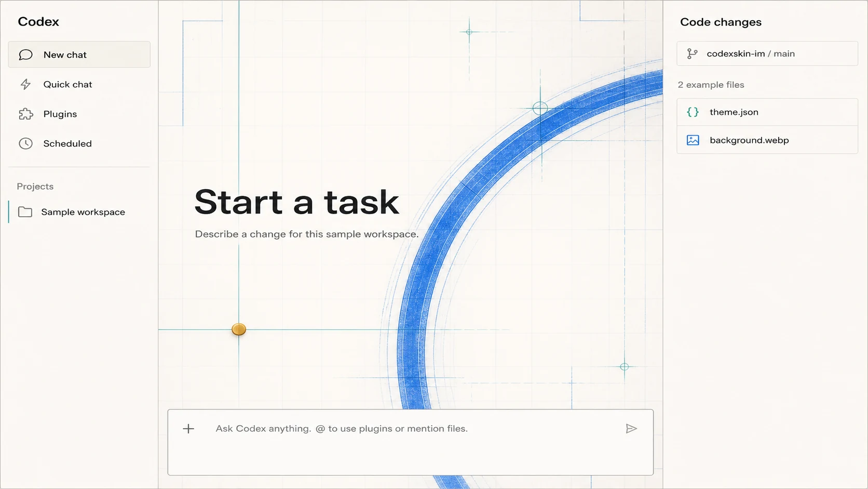The width and height of the screenshot is (868, 489).
Task: Click the New chat speech bubble icon
Action: pyautogui.click(x=25, y=55)
